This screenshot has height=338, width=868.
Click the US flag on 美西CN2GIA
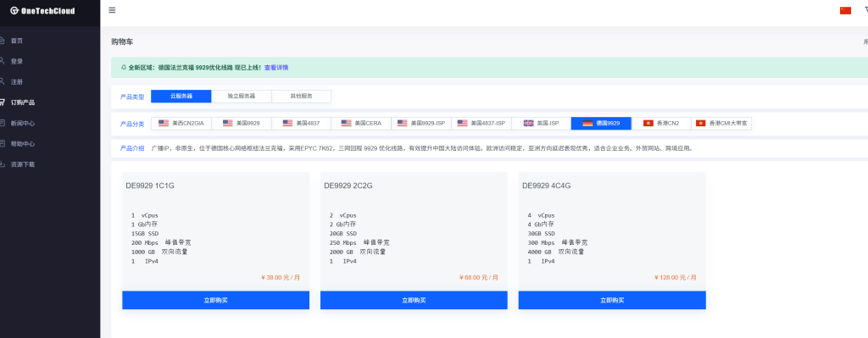(164, 124)
